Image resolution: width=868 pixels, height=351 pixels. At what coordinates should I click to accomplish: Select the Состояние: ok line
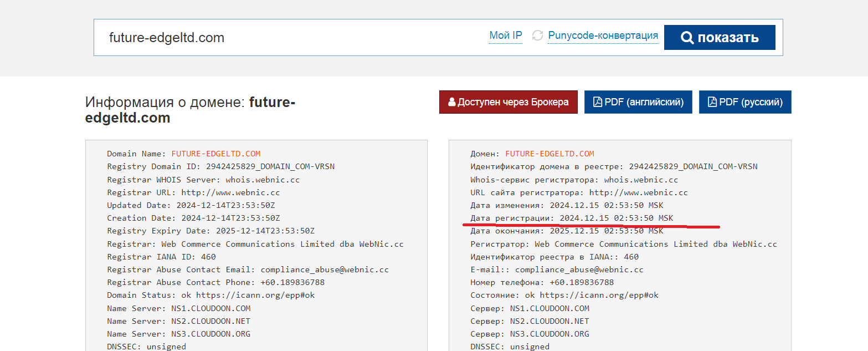tap(564, 295)
